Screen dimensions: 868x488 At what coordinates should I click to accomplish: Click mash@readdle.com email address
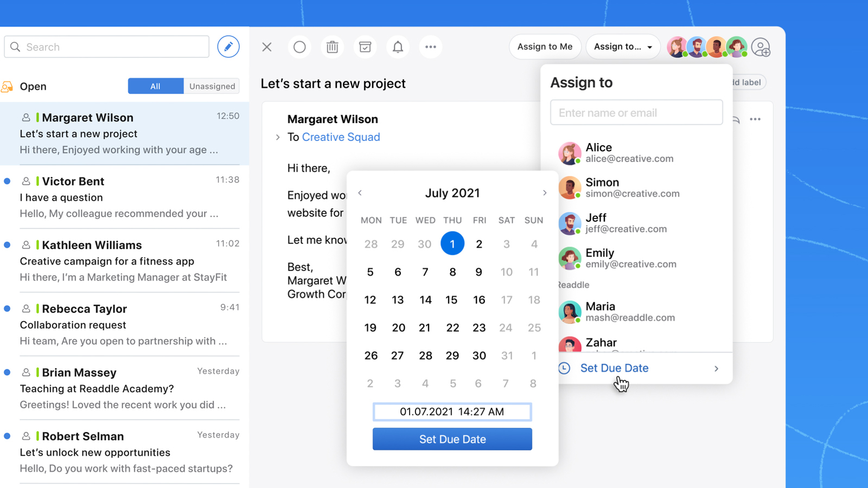(630, 318)
